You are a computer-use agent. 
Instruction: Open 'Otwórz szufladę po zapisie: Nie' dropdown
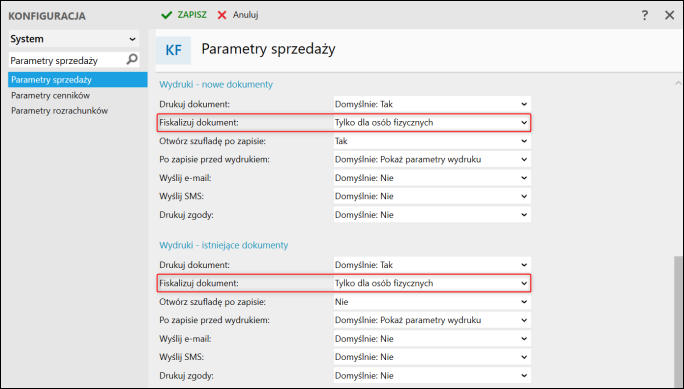[432, 302]
